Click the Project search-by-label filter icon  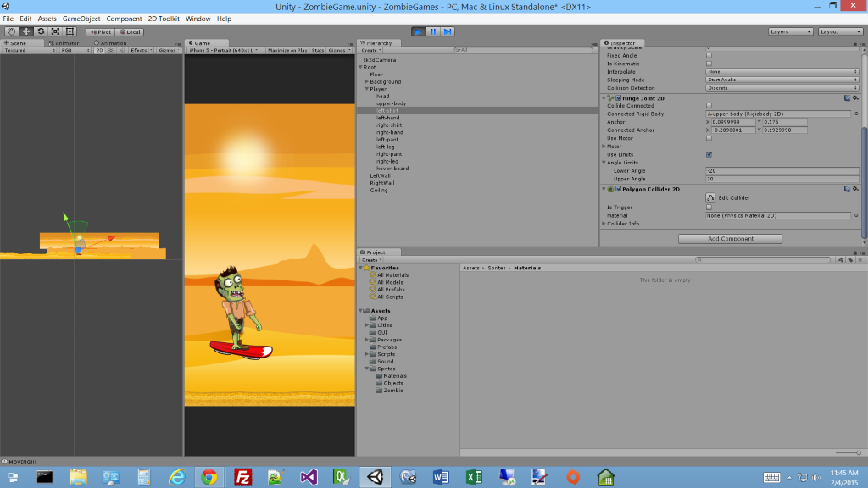(850, 259)
